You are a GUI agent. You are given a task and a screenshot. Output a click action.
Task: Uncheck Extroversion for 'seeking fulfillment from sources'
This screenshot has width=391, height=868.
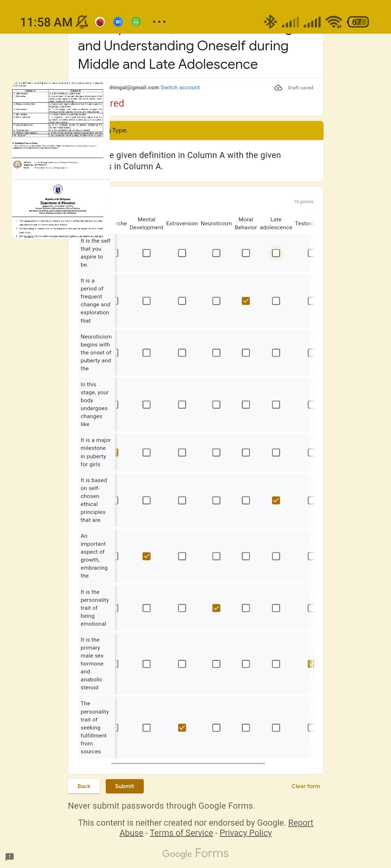pos(182,727)
